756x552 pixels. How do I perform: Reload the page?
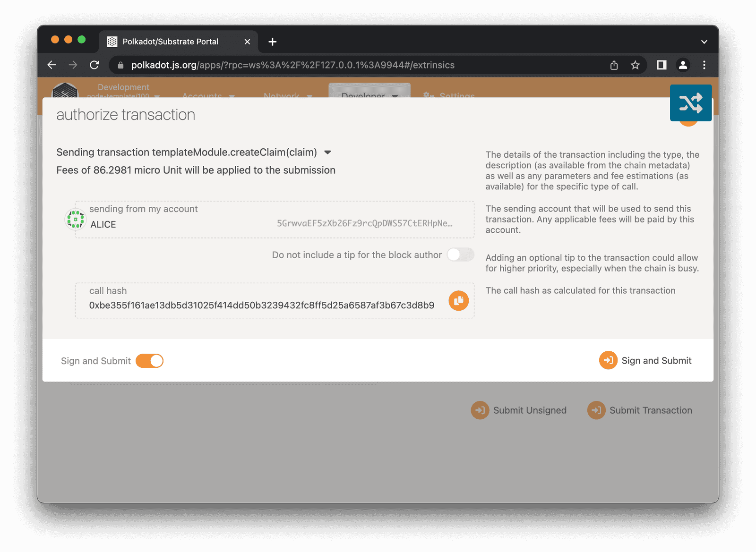[x=94, y=65]
